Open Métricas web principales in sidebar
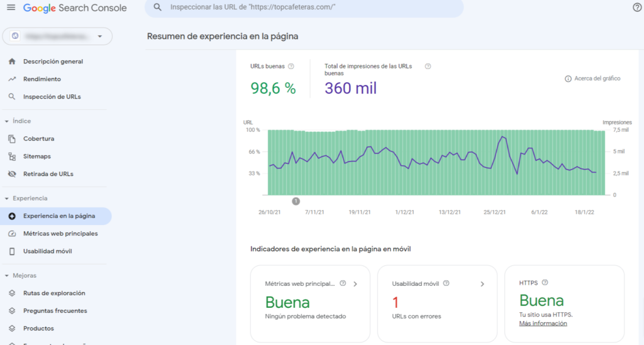 point(60,234)
